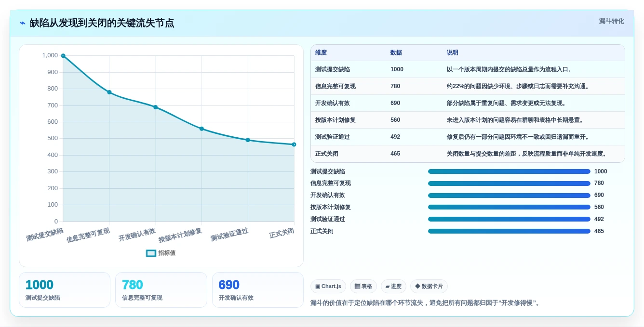Click the 信息完整可复现 progress bar
This screenshot has height=327, width=644.
509,183
